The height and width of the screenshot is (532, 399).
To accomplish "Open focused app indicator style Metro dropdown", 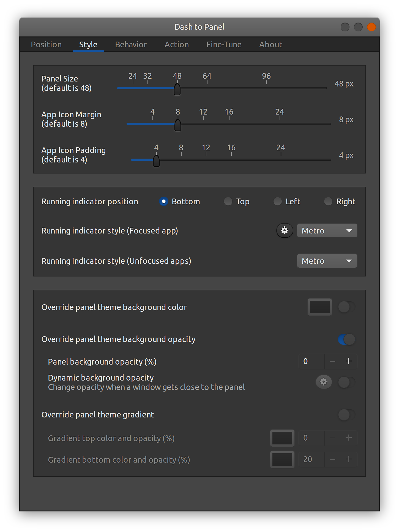I will 327,230.
